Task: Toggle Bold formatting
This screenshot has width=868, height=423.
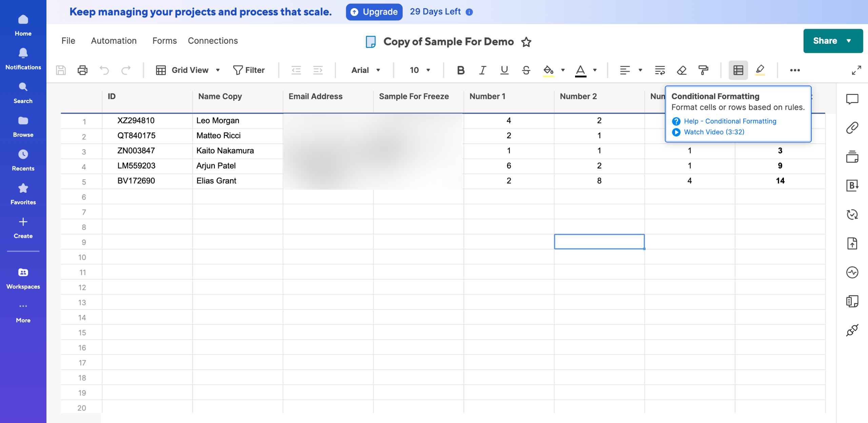Action: point(460,70)
